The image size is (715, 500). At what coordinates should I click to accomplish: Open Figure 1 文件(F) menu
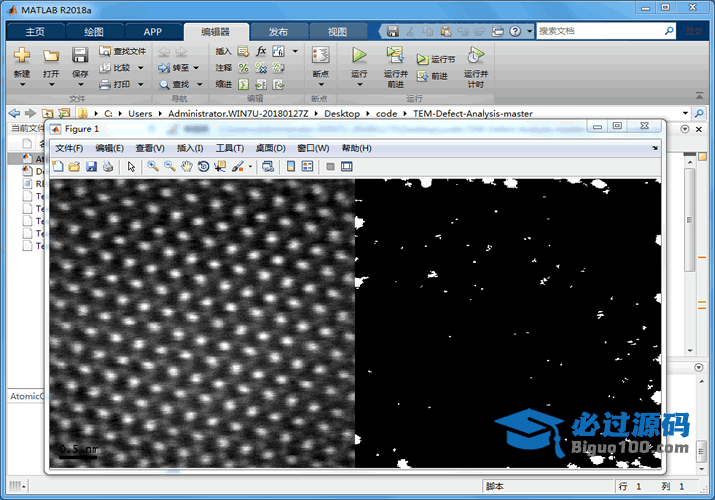[69, 148]
